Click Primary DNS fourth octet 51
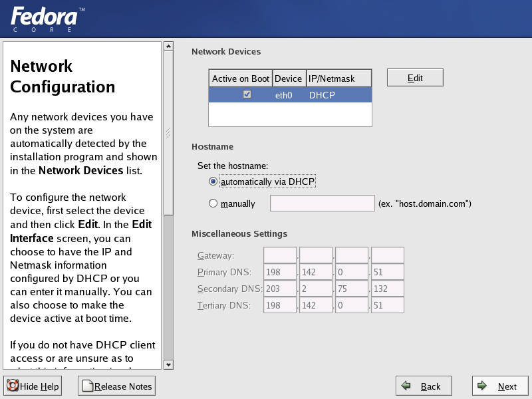The image size is (532, 399). [x=388, y=272]
